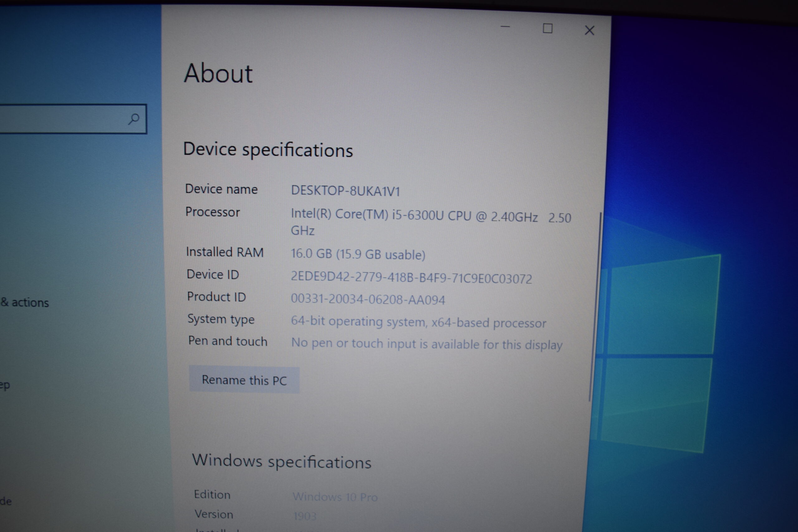Image resolution: width=798 pixels, height=532 pixels.
Task: Click the Version value 1903
Action: [305, 516]
